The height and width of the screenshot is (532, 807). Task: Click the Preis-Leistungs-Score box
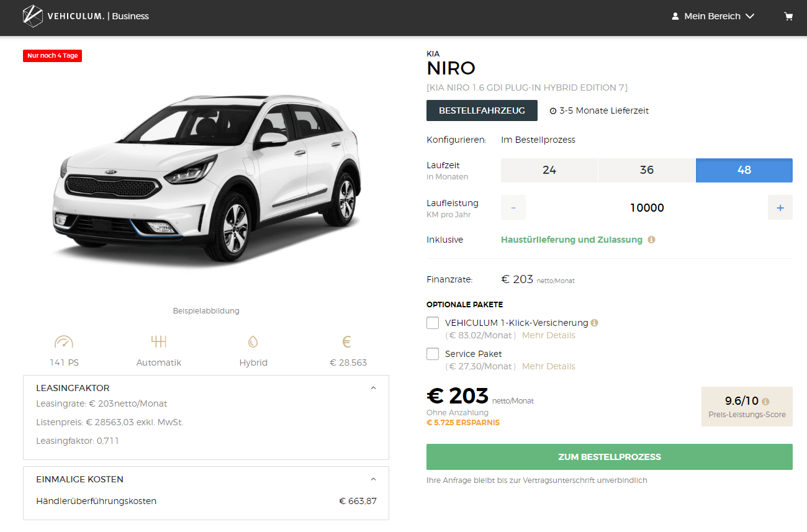pos(747,407)
